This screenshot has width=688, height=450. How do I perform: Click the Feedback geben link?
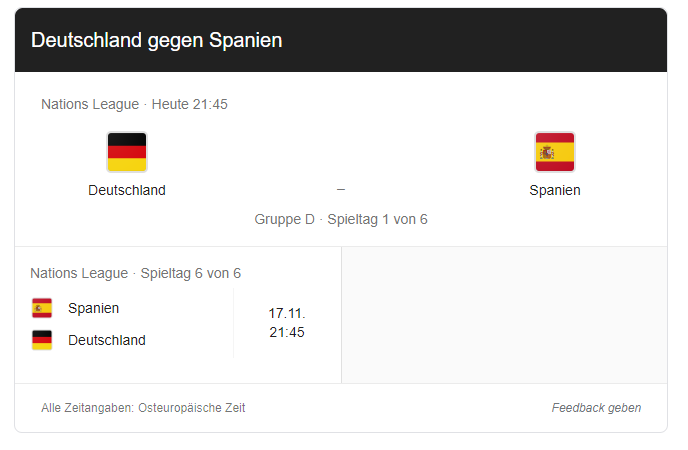[x=596, y=408]
